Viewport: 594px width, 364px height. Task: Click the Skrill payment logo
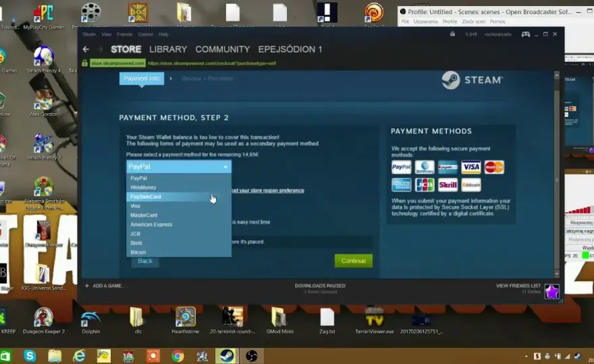click(x=448, y=185)
